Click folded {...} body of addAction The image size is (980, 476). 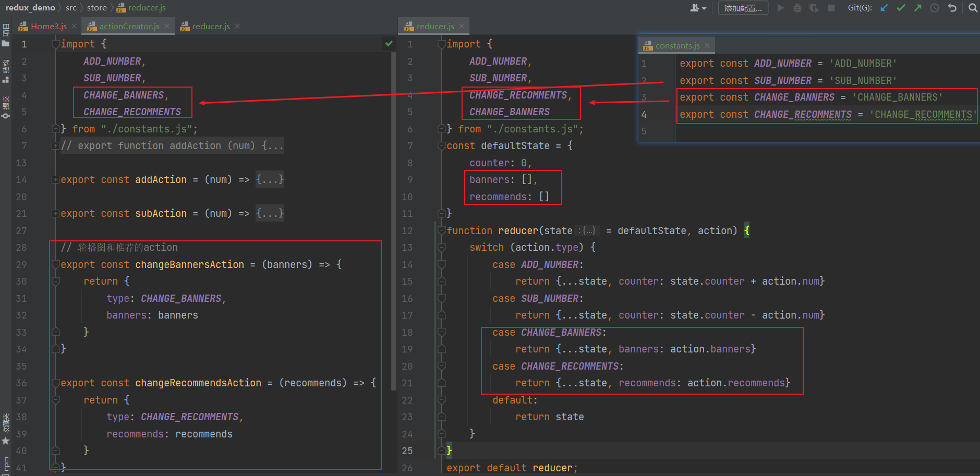tap(270, 180)
